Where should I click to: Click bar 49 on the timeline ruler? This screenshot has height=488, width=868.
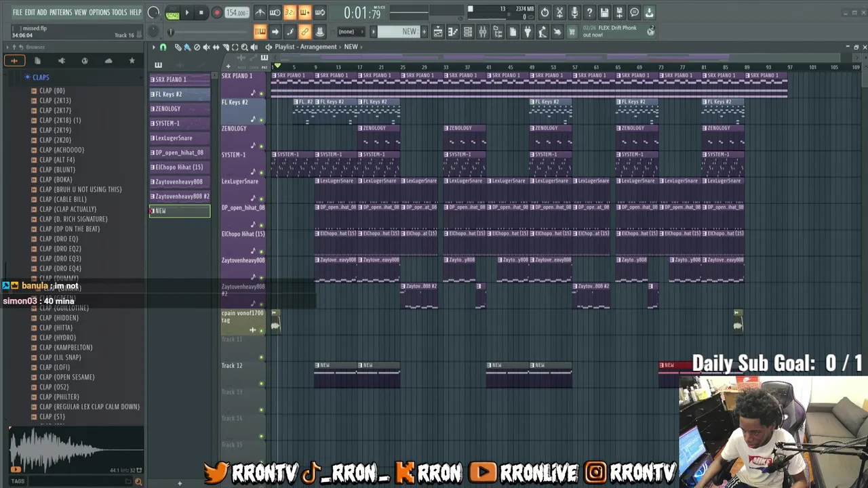tap(532, 67)
